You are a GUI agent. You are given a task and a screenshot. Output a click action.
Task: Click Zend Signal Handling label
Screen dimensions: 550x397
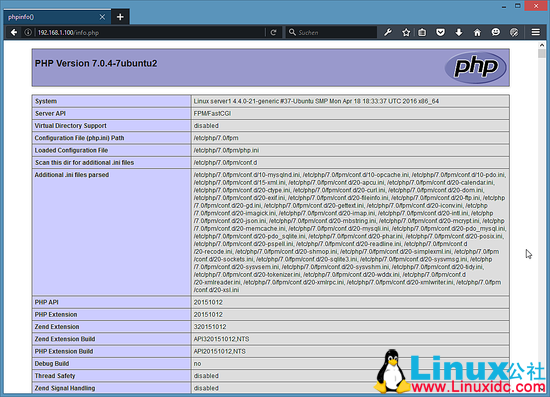click(x=65, y=388)
